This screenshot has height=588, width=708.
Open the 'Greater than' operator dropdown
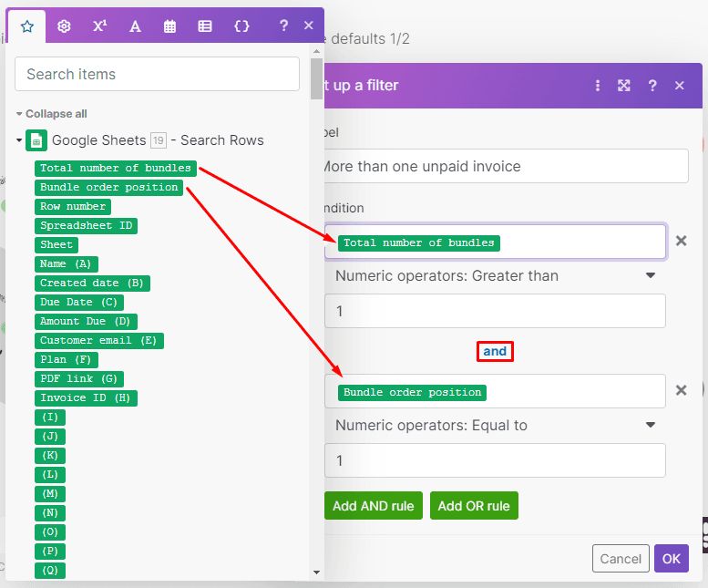click(x=495, y=275)
